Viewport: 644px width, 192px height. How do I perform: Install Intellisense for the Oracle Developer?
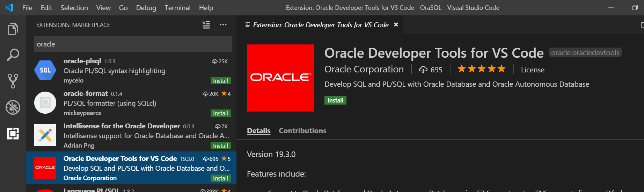click(x=220, y=146)
